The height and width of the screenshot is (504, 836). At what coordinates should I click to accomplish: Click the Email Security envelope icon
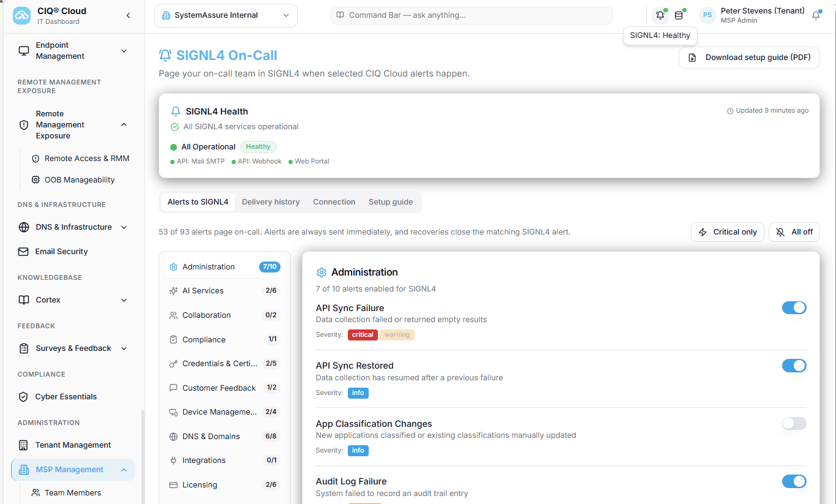click(23, 252)
